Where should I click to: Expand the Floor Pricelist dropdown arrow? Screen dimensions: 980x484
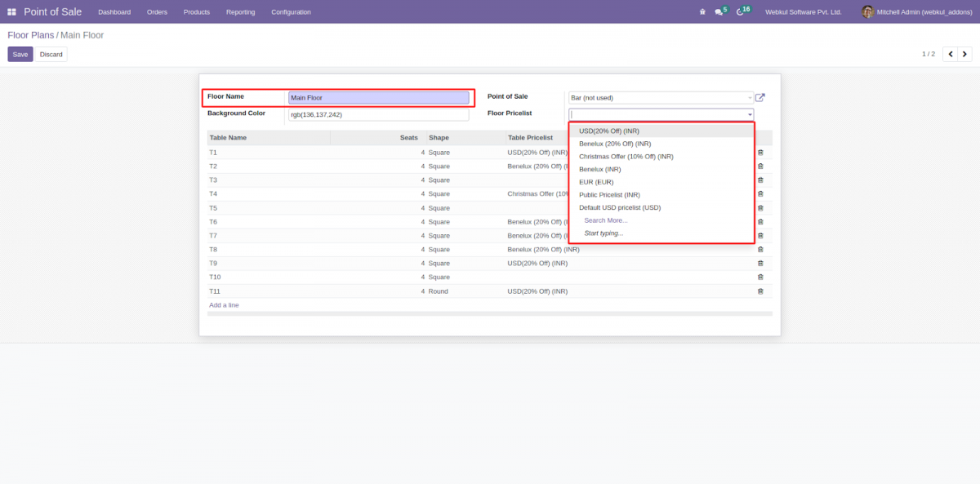click(x=750, y=113)
